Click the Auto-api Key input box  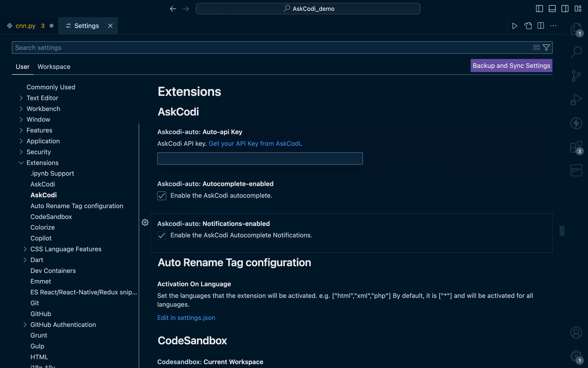(260, 158)
